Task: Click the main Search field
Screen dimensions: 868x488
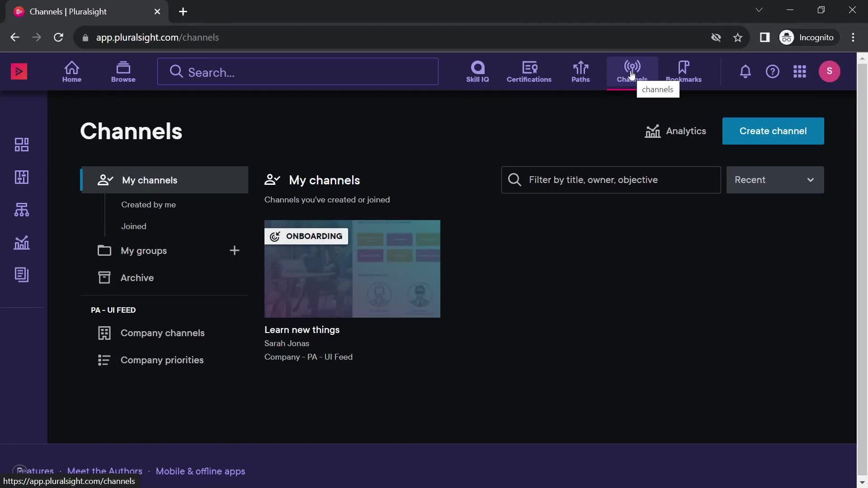Action: point(298,71)
